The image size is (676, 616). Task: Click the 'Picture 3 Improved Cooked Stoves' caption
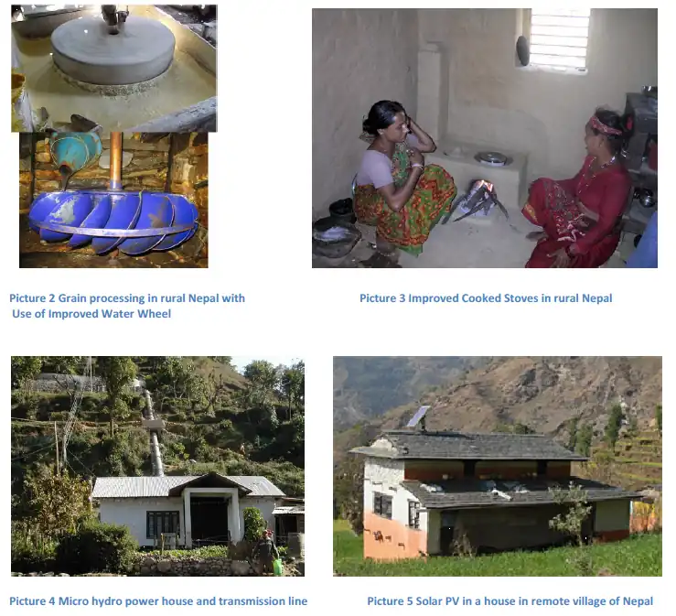(x=486, y=298)
